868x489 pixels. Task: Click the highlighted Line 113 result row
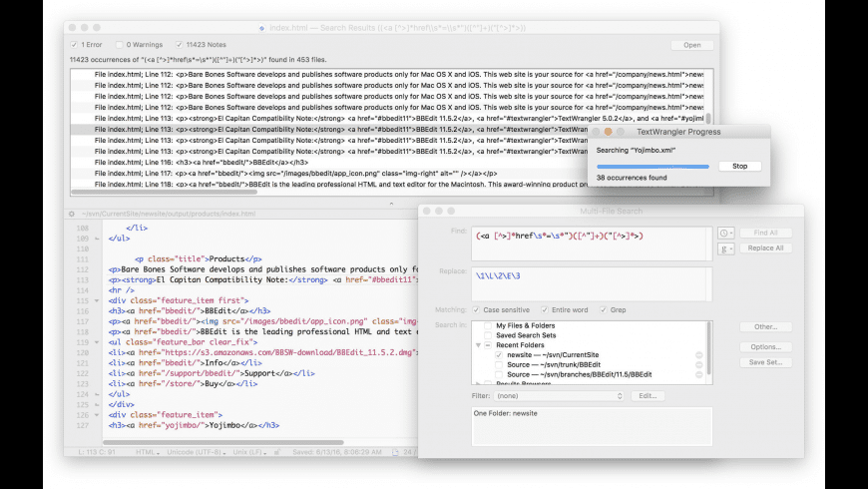point(329,129)
